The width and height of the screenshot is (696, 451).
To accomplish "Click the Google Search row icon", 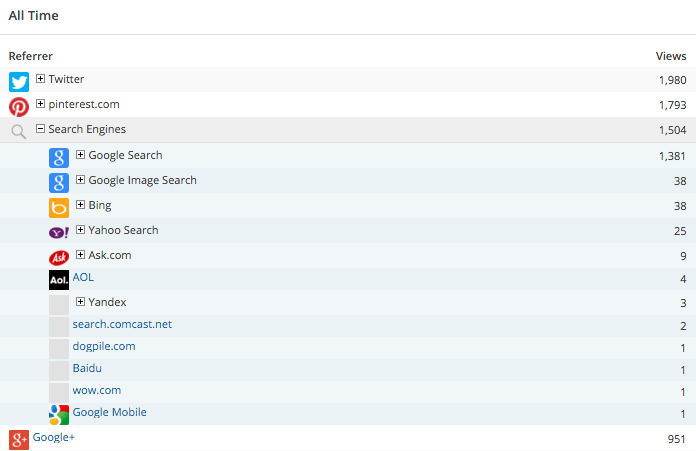I will click(59, 157).
